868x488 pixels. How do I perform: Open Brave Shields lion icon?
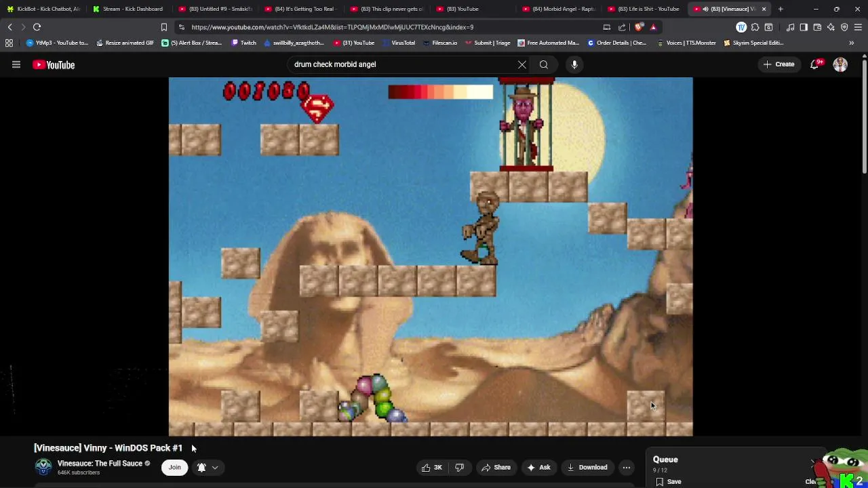[x=639, y=27]
